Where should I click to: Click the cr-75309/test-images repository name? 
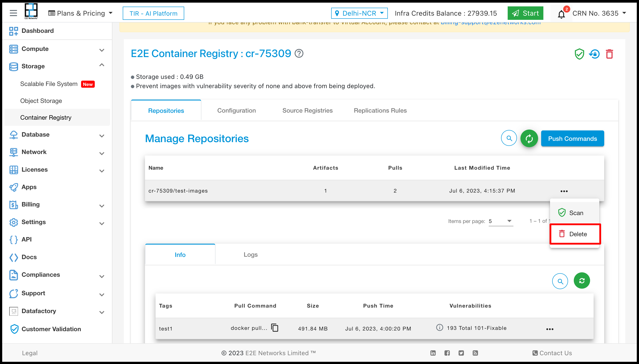(x=178, y=191)
